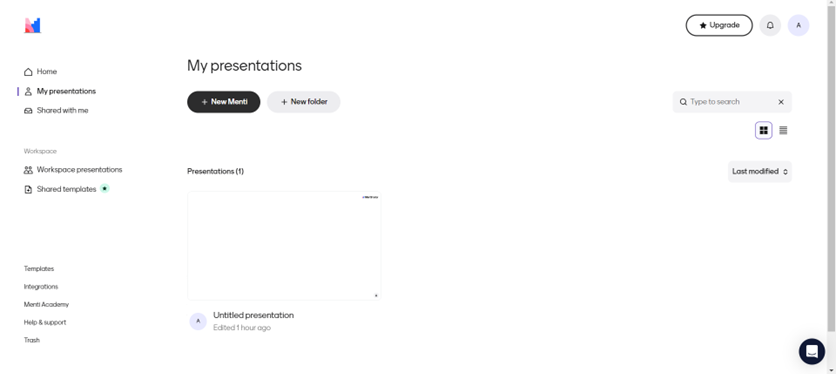
Task: Click the Home house icon
Action: click(x=28, y=71)
